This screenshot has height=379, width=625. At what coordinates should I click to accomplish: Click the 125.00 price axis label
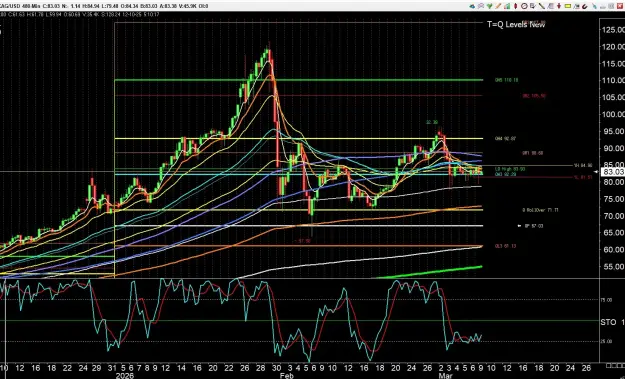[x=613, y=29]
